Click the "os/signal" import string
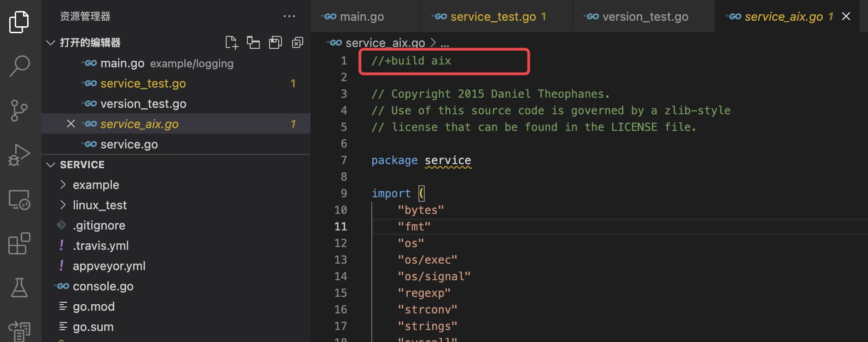 pos(434,277)
